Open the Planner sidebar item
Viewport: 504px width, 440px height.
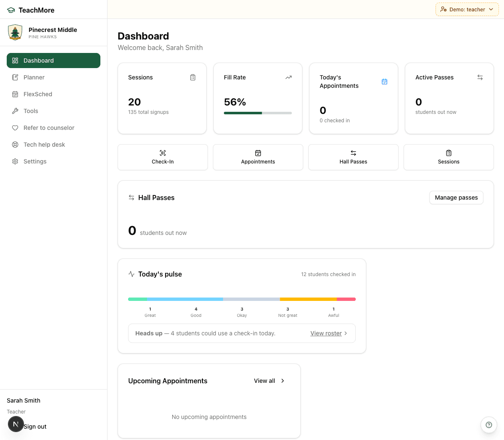(53, 77)
